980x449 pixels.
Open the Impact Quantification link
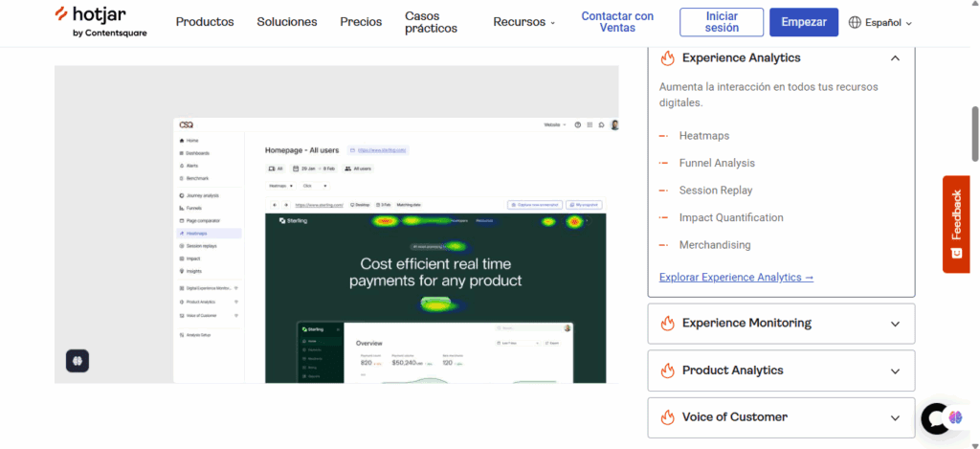pyautogui.click(x=731, y=217)
